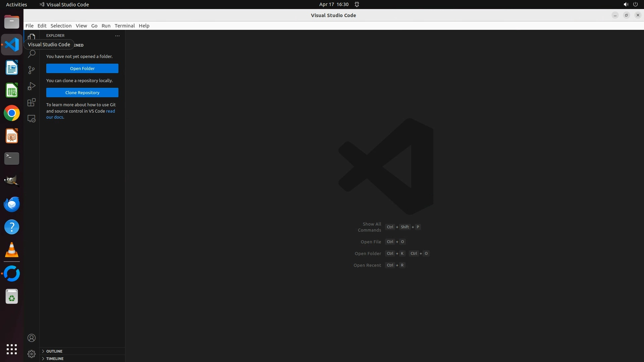Open the Extensions view

coord(32,102)
